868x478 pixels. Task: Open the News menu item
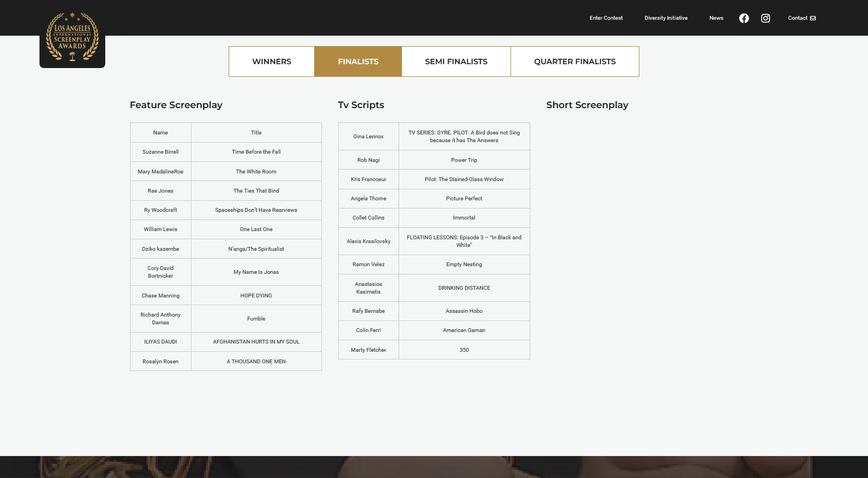click(x=716, y=18)
